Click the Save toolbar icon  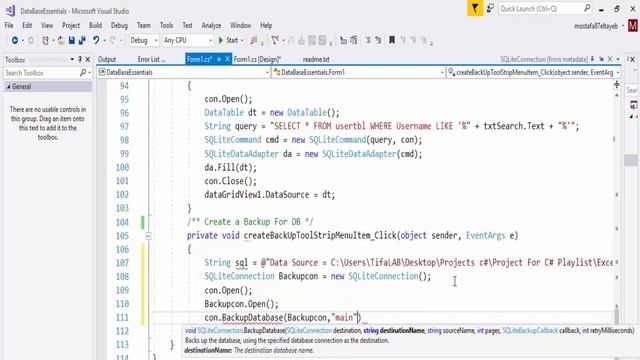(x=72, y=40)
